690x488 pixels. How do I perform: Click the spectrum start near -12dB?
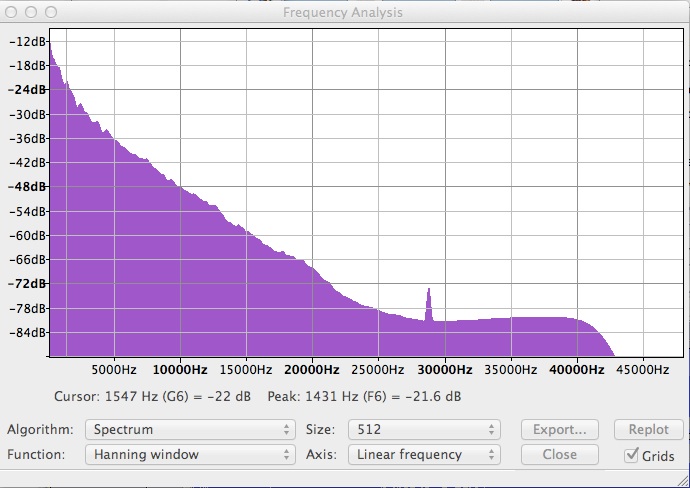[x=50, y=44]
